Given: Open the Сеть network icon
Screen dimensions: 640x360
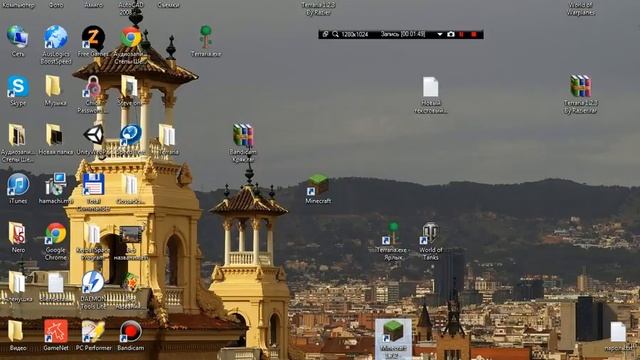Looking at the screenshot, I should [18, 37].
